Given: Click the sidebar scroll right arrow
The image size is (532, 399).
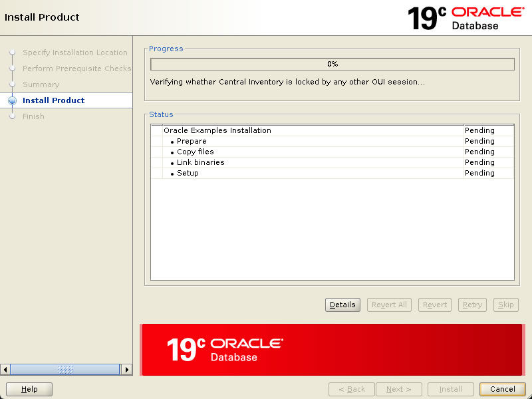Looking at the screenshot, I should [127, 370].
